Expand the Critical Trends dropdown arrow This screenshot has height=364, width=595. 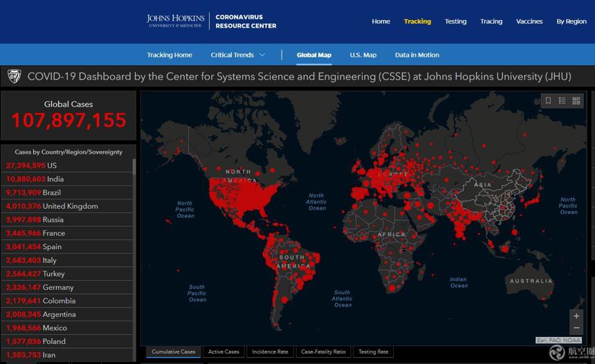262,55
